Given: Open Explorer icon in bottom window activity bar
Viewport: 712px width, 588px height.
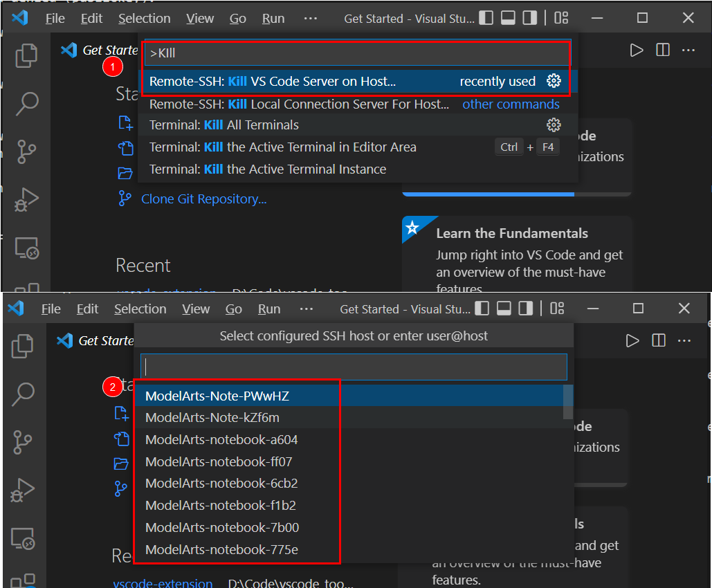Looking at the screenshot, I should tap(22, 347).
